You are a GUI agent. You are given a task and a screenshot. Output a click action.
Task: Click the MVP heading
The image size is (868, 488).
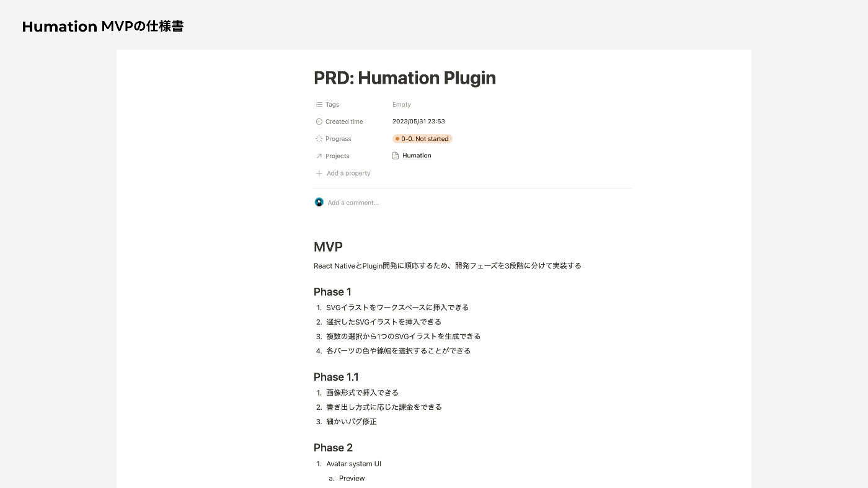[328, 247]
